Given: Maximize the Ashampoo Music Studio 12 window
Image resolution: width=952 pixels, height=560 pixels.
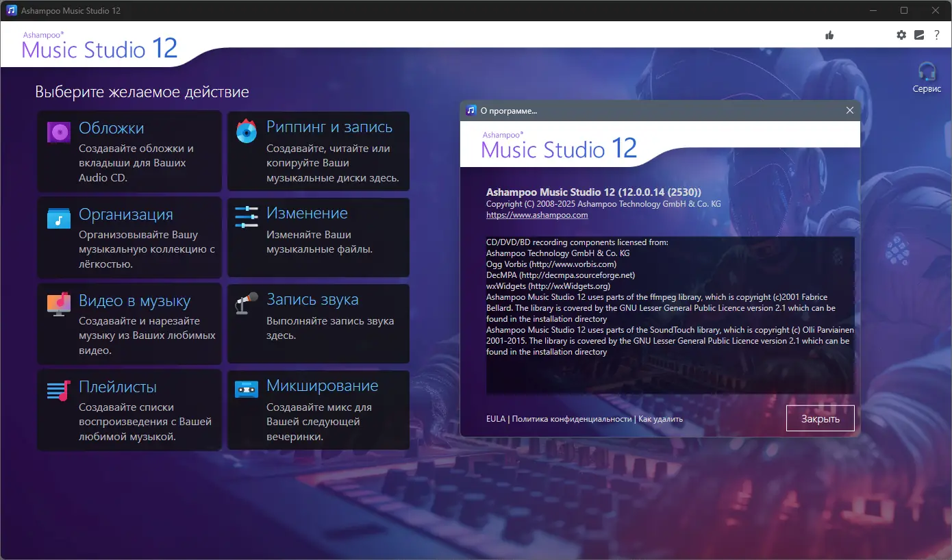Looking at the screenshot, I should (x=904, y=10).
